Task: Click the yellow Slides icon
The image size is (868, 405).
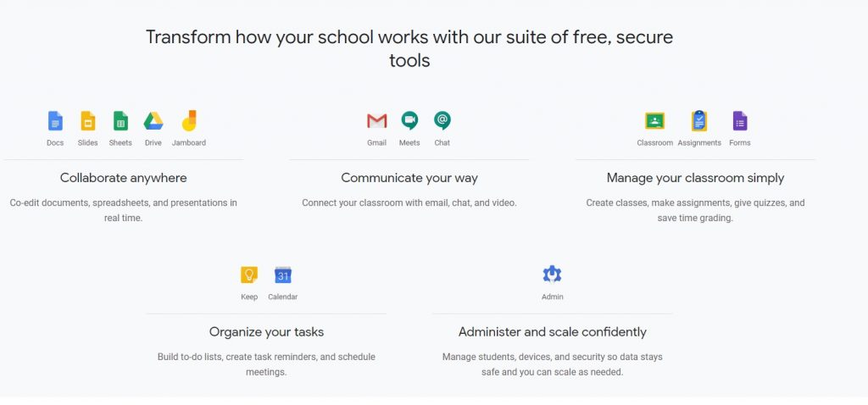Action: click(x=88, y=120)
